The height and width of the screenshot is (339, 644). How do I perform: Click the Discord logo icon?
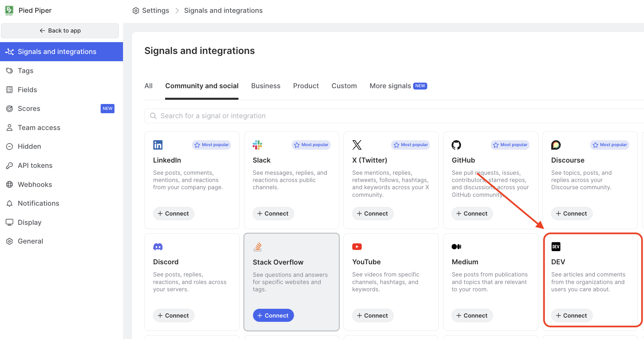coord(158,247)
